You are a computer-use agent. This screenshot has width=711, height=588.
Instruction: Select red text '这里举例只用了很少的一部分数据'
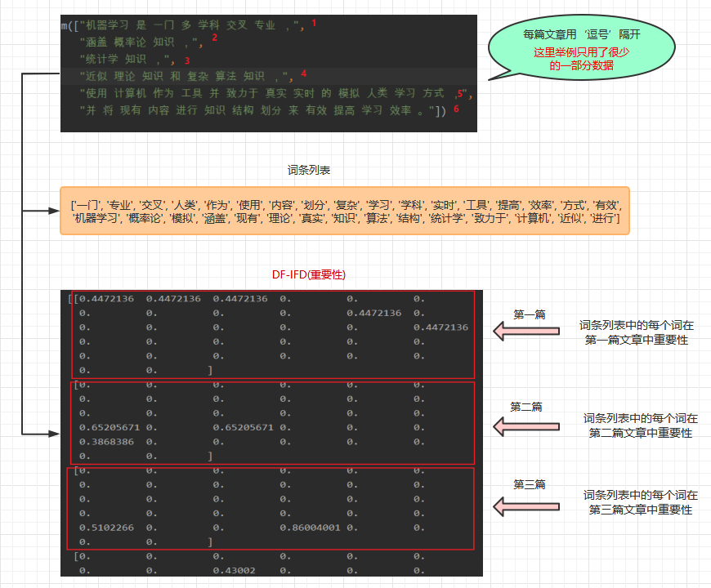click(581, 59)
